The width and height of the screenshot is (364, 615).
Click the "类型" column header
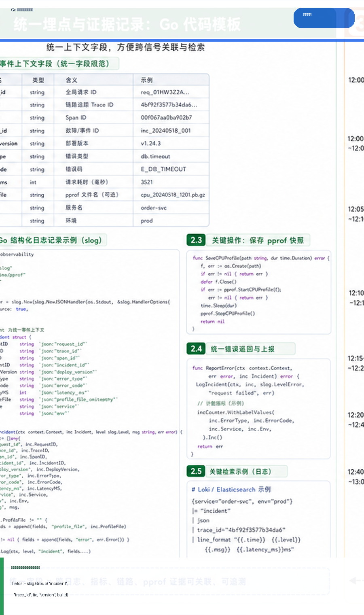38,80
